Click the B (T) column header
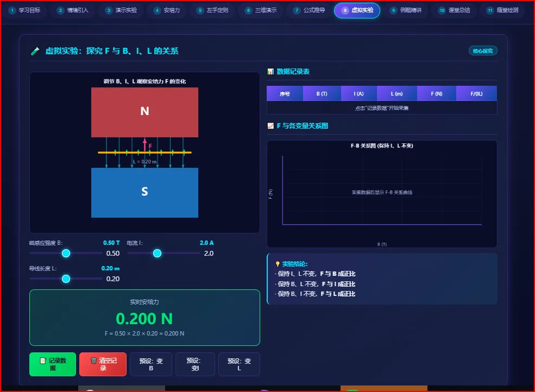 click(322, 93)
